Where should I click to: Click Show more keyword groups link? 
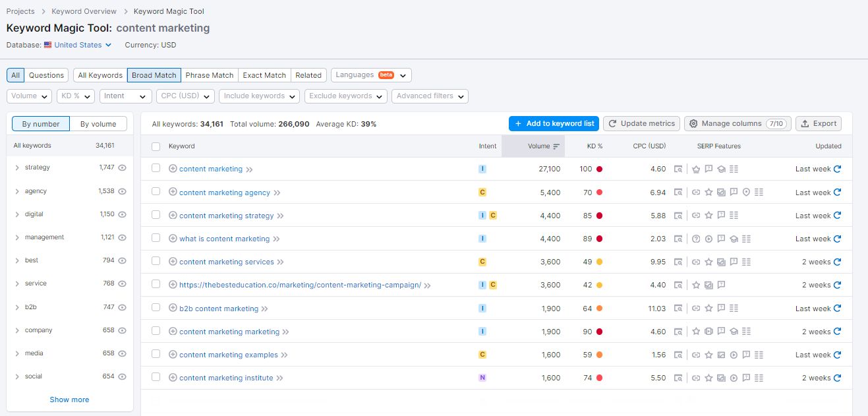point(69,400)
